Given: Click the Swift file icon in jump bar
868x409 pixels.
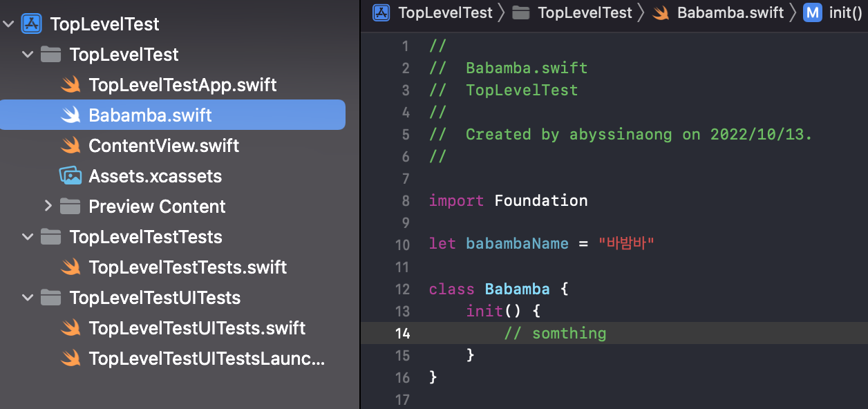Looking at the screenshot, I should (x=661, y=12).
